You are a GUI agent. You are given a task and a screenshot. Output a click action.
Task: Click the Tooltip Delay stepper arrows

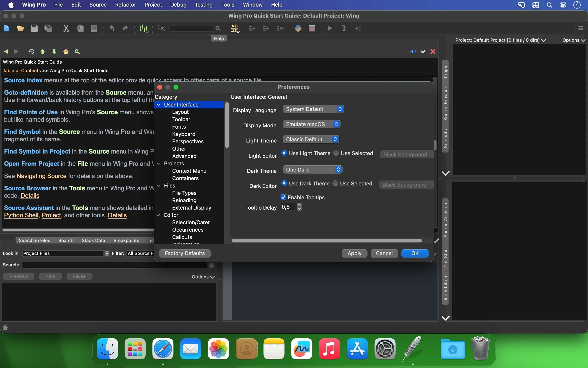tap(299, 207)
